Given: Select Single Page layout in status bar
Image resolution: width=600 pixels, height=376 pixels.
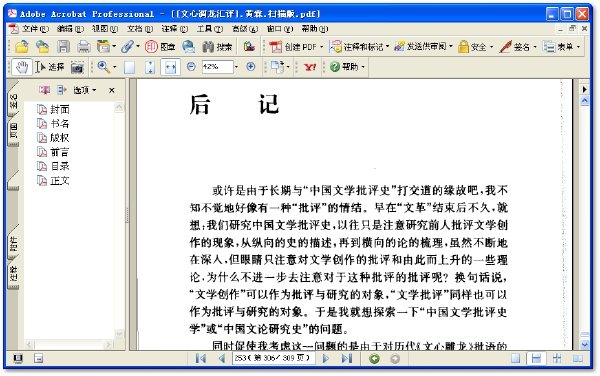Looking at the screenshot, I should pos(515,358).
